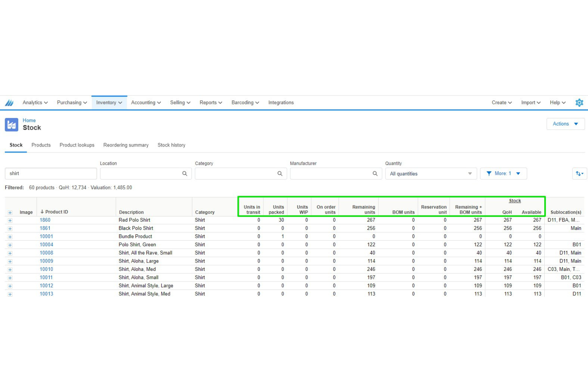Switch to the Stock history tab
The height and width of the screenshot is (392, 588).
pyautogui.click(x=171, y=145)
